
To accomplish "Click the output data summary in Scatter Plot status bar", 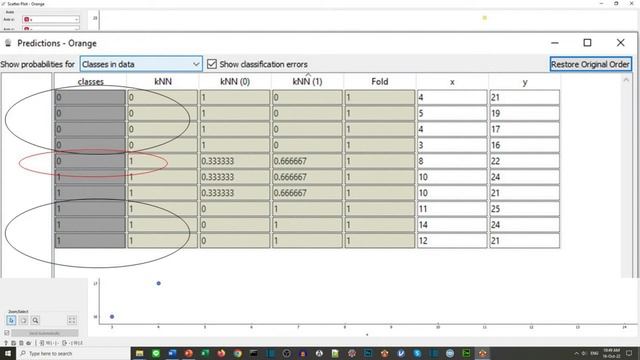I will (73, 343).
